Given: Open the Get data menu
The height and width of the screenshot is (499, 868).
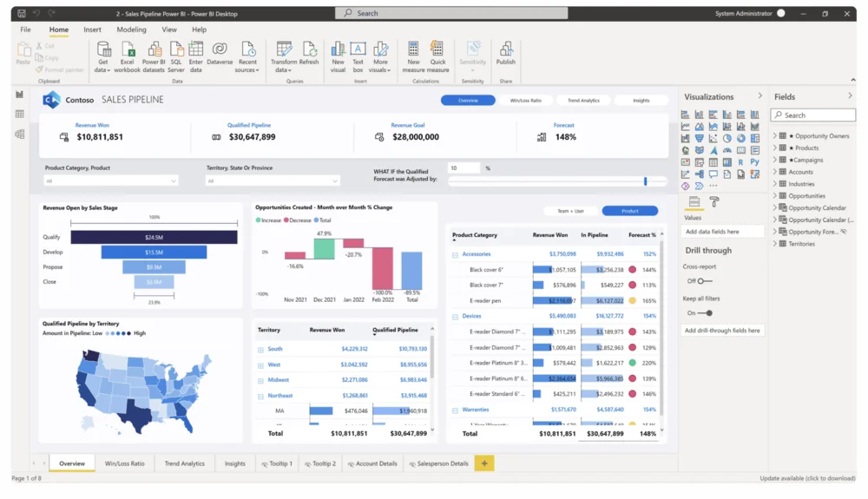Looking at the screenshot, I should (x=103, y=57).
